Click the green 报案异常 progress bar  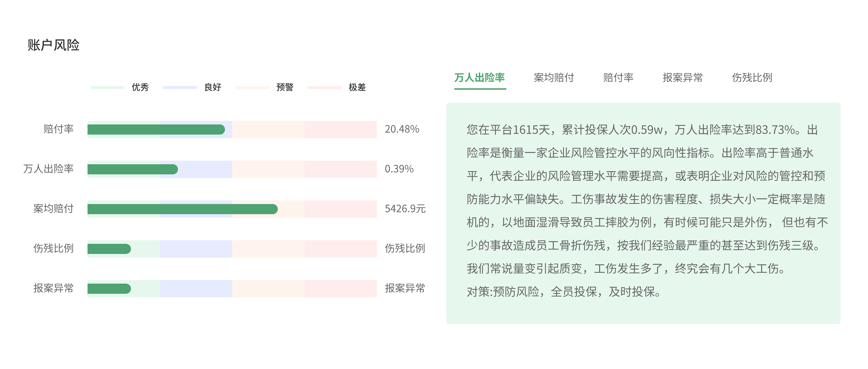(109, 288)
